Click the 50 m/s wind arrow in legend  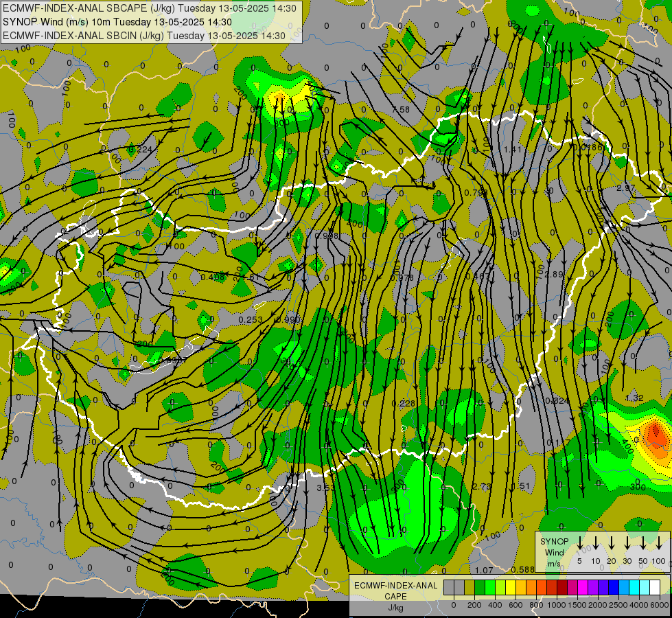pyautogui.click(x=643, y=543)
